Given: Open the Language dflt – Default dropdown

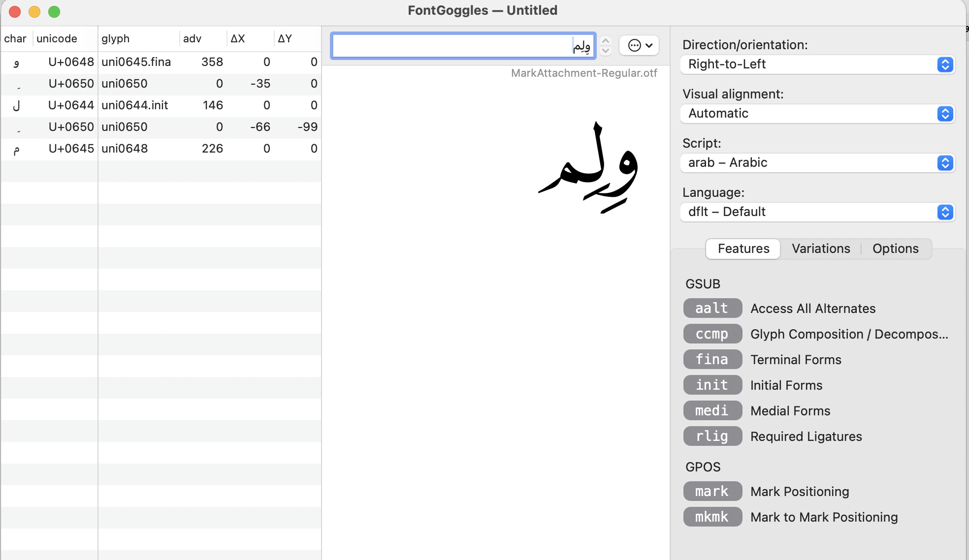Looking at the screenshot, I should point(817,212).
